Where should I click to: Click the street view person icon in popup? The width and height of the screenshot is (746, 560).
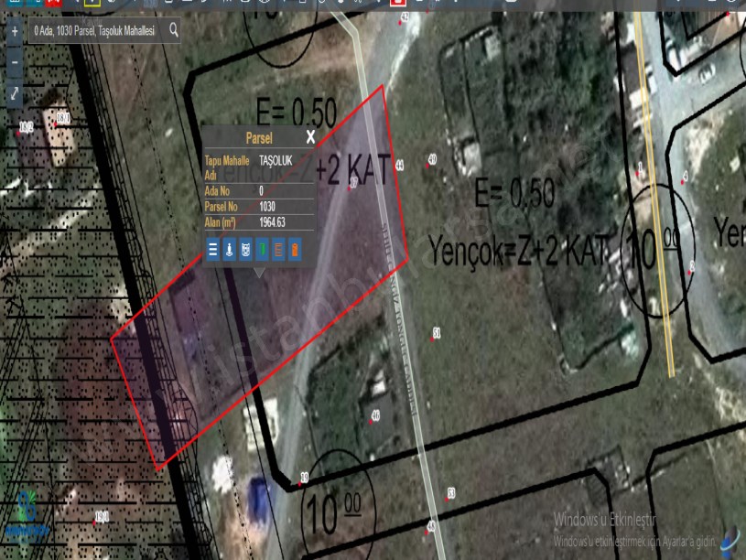(229, 249)
